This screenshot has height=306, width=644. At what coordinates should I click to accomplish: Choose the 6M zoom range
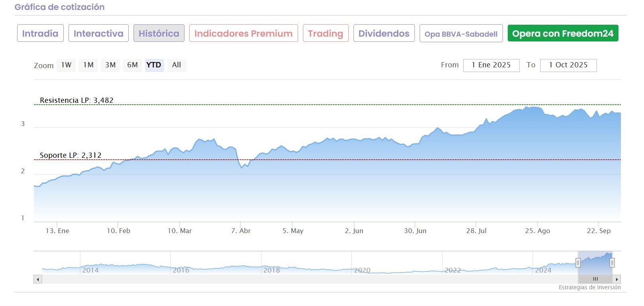point(132,65)
